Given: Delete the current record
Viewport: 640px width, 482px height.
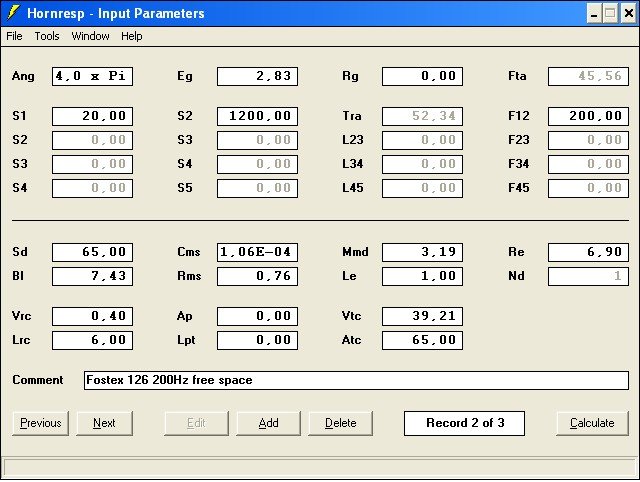Looking at the screenshot, I should point(341,423).
